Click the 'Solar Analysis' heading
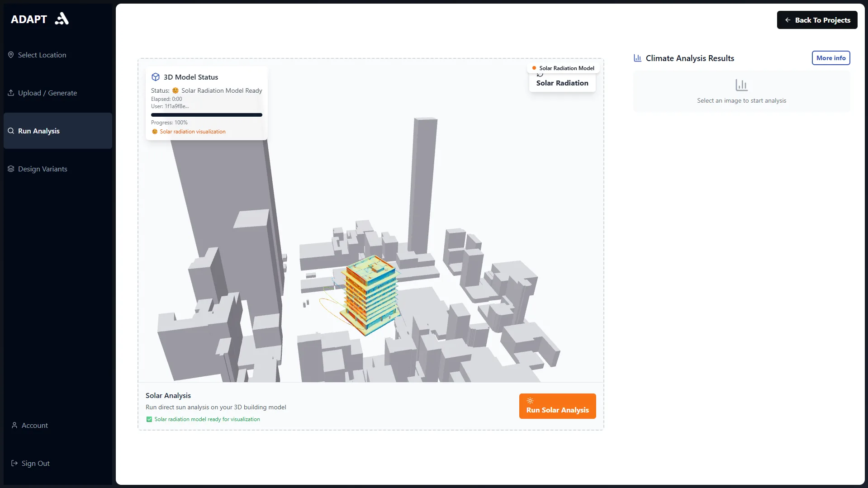Image resolution: width=868 pixels, height=488 pixels. (x=168, y=395)
